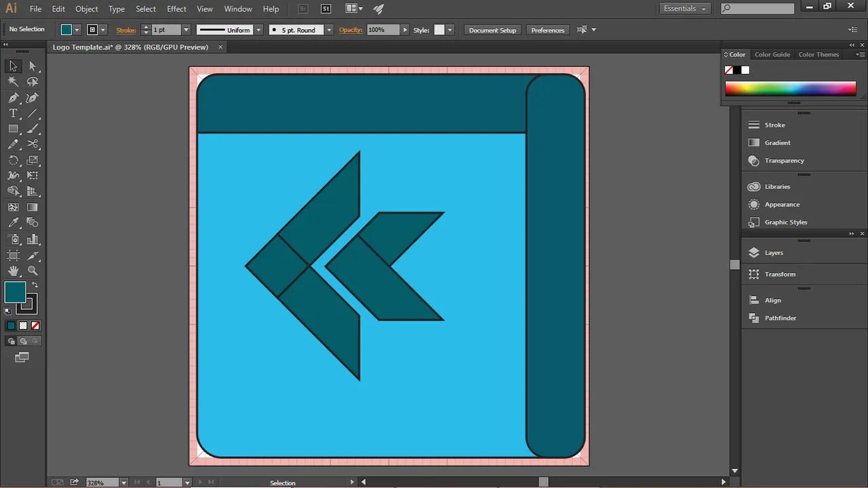Activate the Gradient mode button below swatches

click(23, 325)
